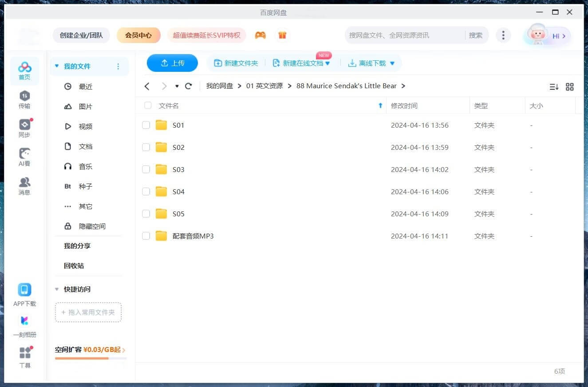This screenshot has height=387, width=588.
Task: Switch to grid view icon
Action: point(570,87)
